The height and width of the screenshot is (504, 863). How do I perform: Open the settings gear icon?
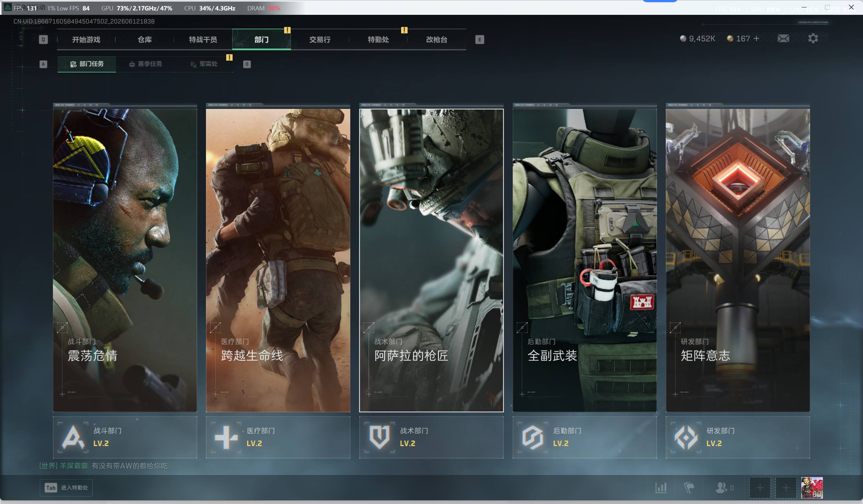pyautogui.click(x=813, y=38)
